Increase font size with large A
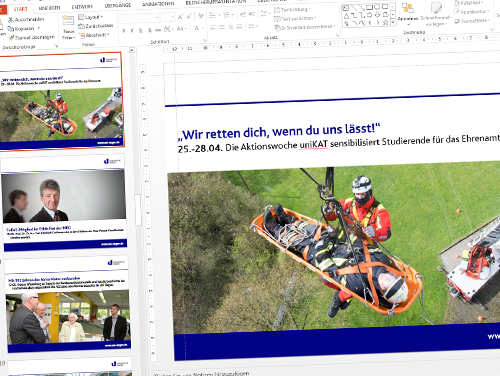Screen dimensions: 500x376 pyautogui.click(x=180, y=16)
